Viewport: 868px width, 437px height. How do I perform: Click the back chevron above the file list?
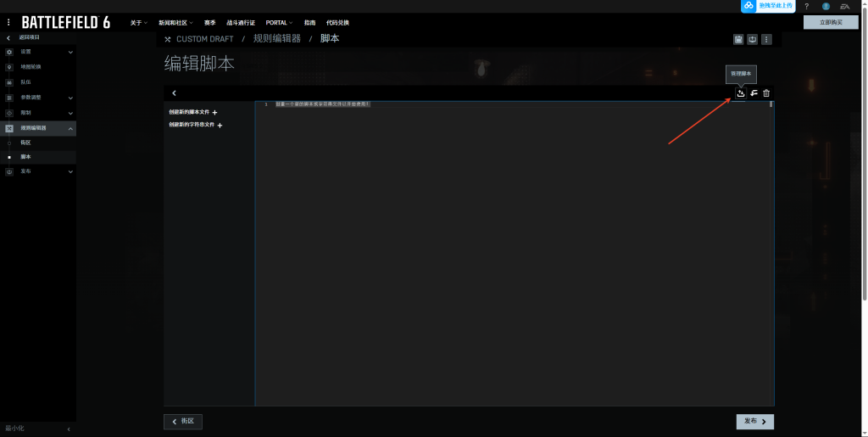tap(174, 93)
